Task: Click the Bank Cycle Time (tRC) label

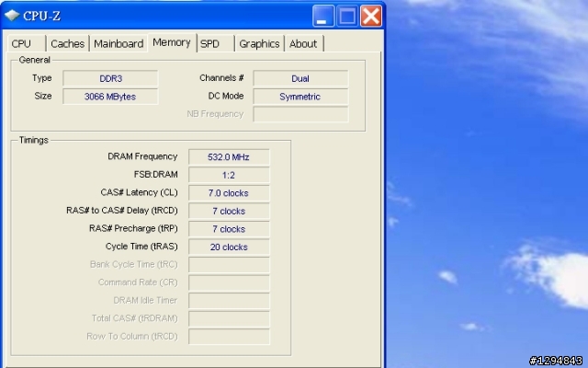Action: point(134,264)
